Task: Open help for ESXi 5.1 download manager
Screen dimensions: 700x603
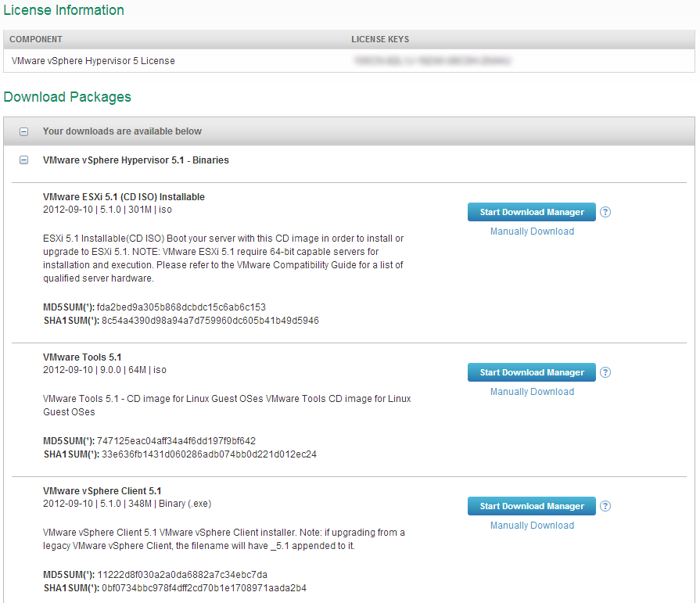Action: (x=605, y=212)
